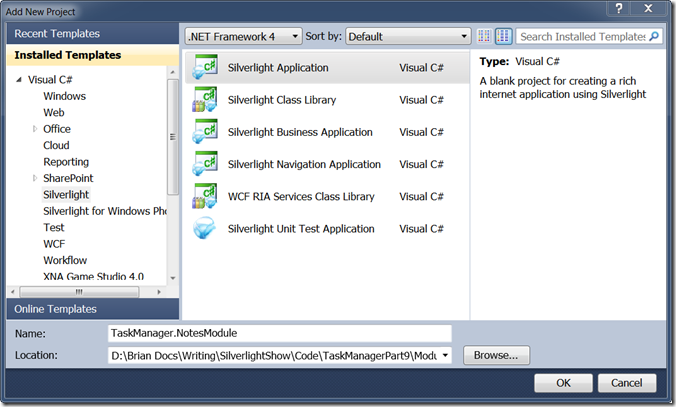Click the 'Silverlight Unit Test Application' name
This screenshot has height=407, width=676.
pos(301,229)
